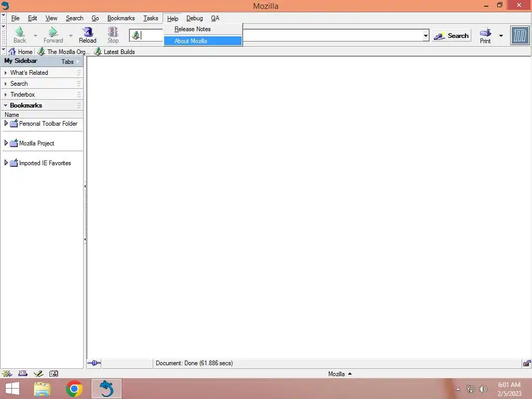The width and height of the screenshot is (532, 399).
Task: Open the Forward history dropdown arrow
Action: (71, 35)
